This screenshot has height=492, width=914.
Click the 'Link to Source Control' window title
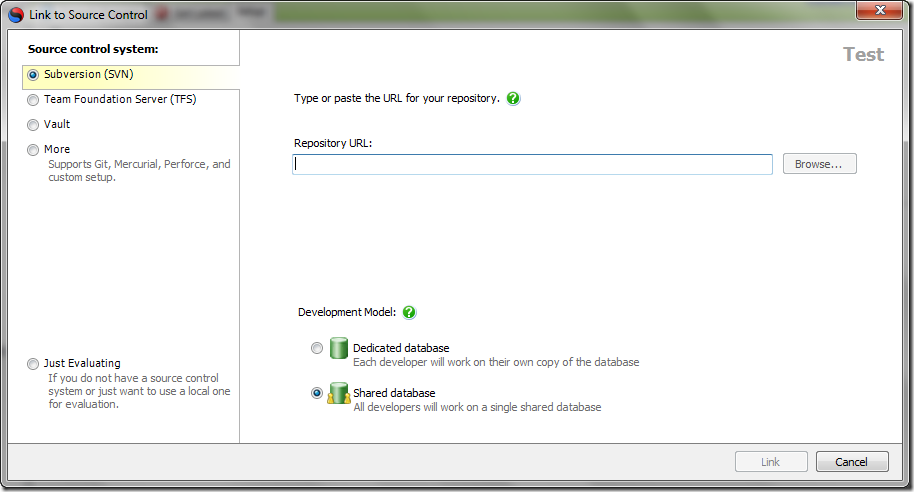coord(89,15)
